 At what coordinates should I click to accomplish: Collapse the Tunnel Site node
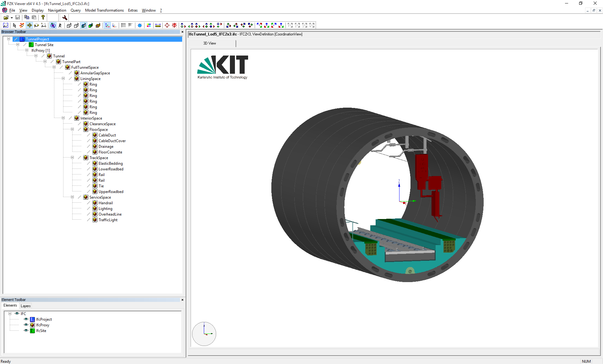click(x=18, y=45)
